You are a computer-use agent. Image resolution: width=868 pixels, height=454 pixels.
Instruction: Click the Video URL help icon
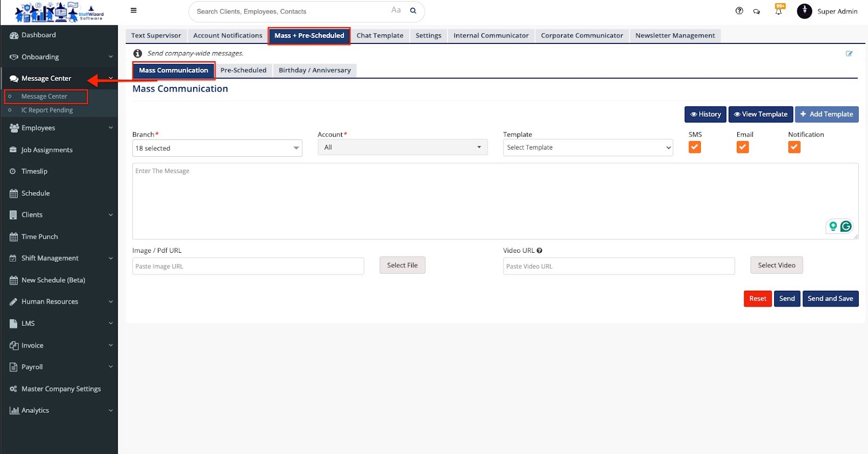[x=539, y=251]
